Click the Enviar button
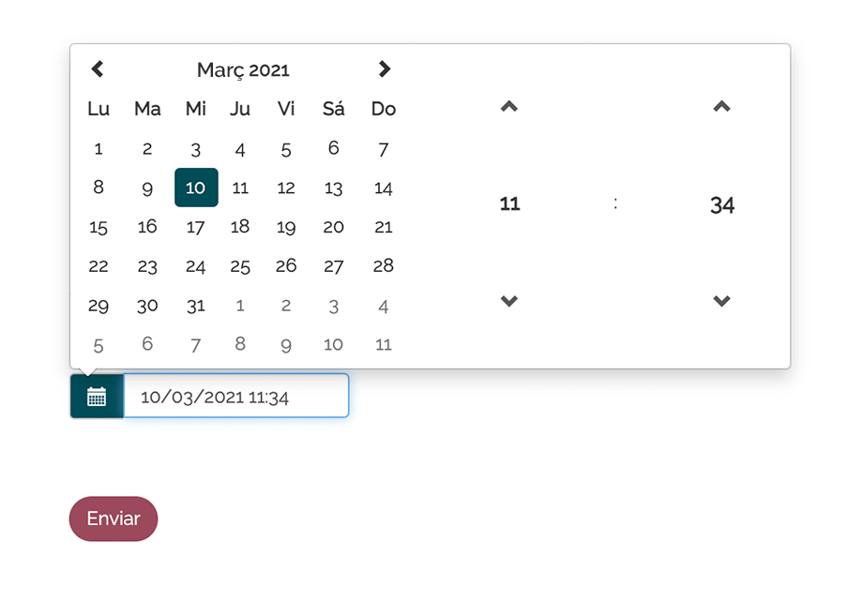The width and height of the screenshot is (864, 616). 114,518
